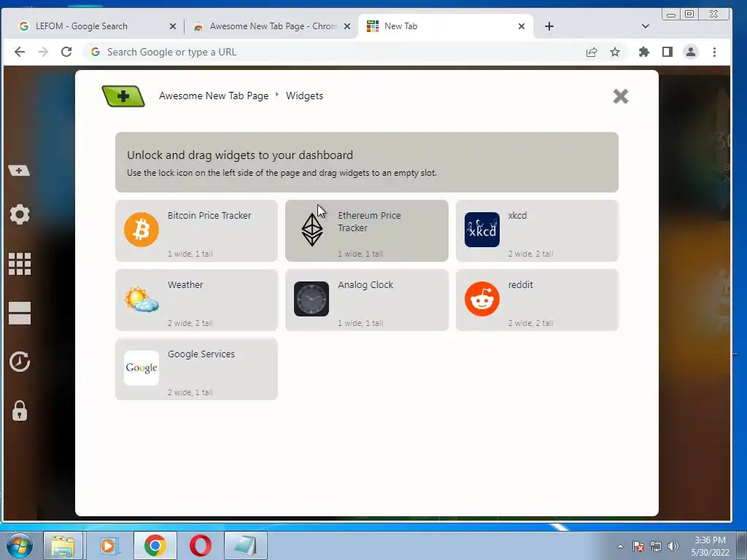Toggle the browser side panel icon
This screenshot has width=747, height=560.
[667, 52]
